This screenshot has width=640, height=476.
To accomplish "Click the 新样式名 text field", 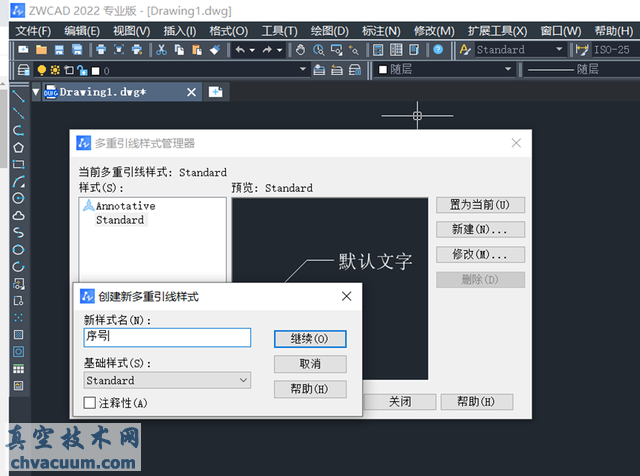I will click(x=166, y=338).
